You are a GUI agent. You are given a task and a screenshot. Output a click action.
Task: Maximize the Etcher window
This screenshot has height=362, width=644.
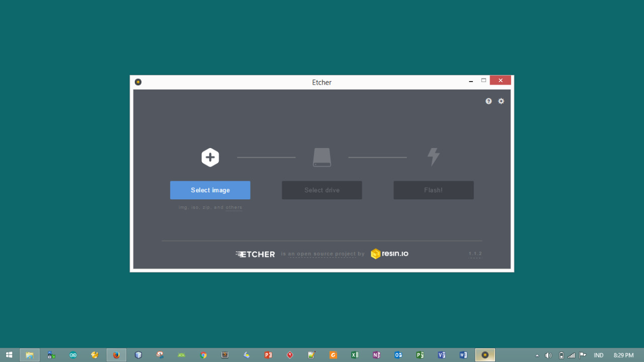(x=484, y=81)
